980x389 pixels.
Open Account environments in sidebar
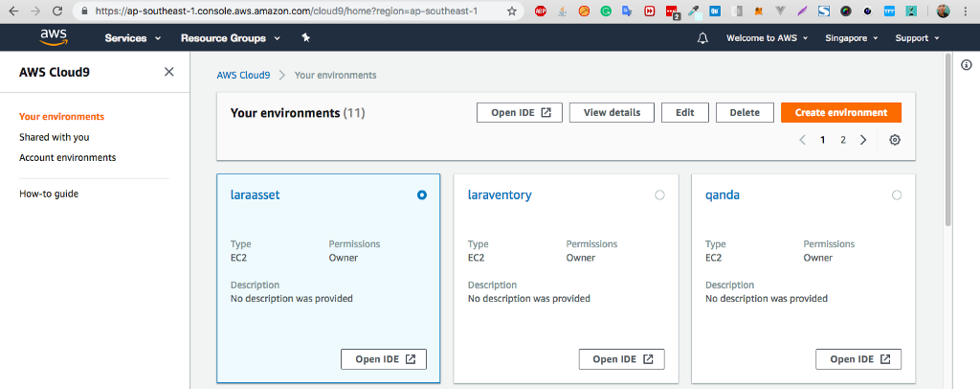(68, 157)
